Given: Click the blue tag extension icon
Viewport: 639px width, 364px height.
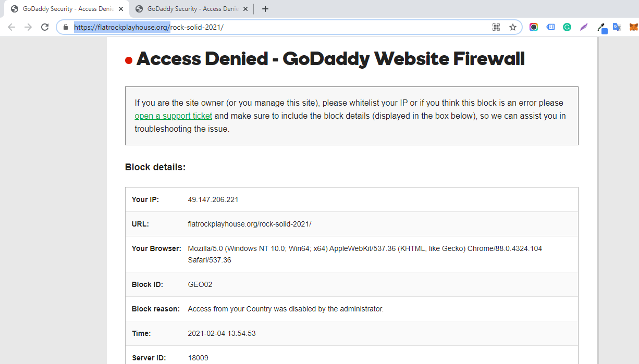Looking at the screenshot, I should click(x=550, y=27).
